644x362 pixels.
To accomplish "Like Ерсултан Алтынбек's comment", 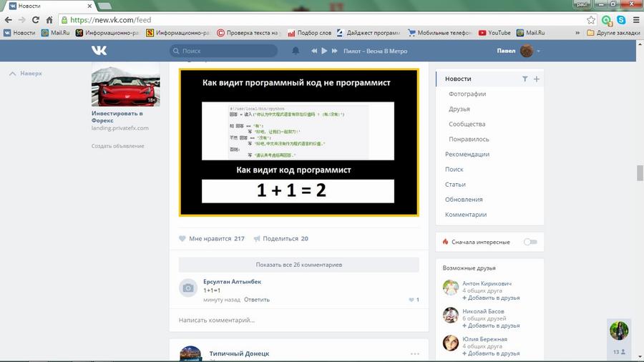I will tap(412, 300).
